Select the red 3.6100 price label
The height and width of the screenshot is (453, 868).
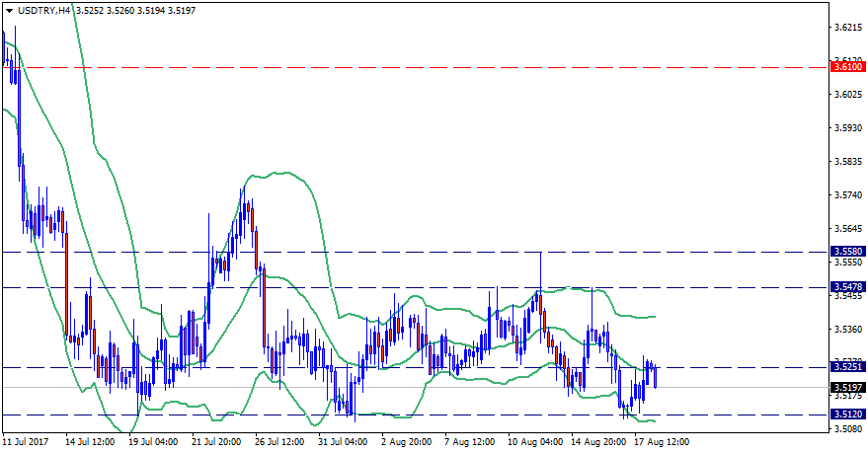tap(848, 67)
